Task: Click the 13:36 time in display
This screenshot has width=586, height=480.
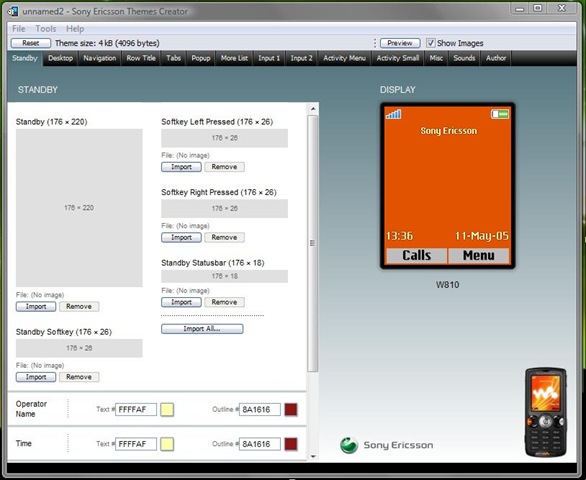Action: pyautogui.click(x=400, y=236)
